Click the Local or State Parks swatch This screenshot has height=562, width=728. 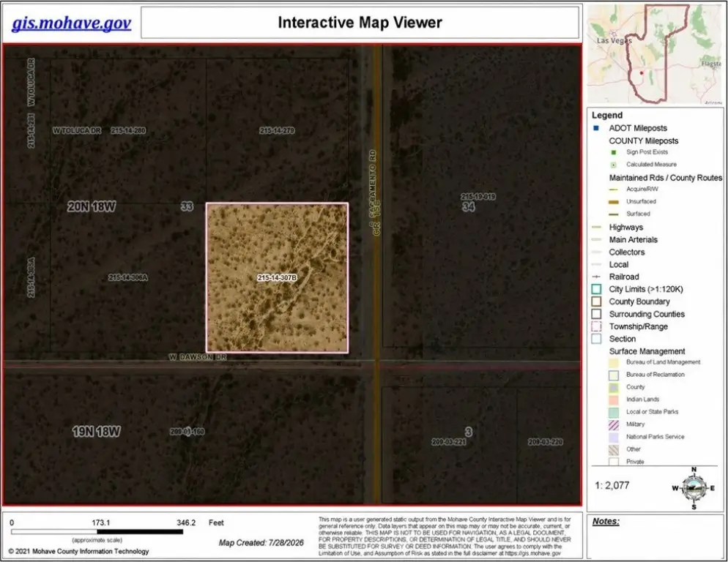pos(614,412)
